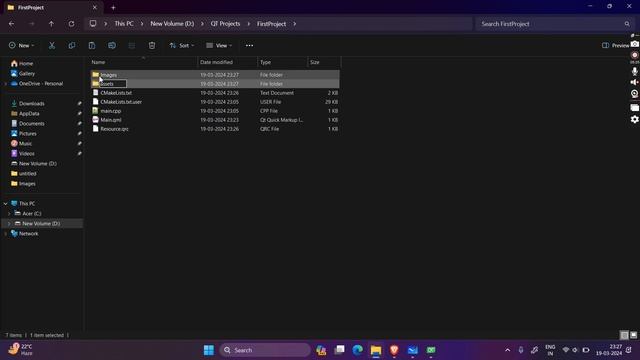This screenshot has width=640, height=360.
Task: Click the Paste toolbar icon
Action: pyautogui.click(x=92, y=46)
